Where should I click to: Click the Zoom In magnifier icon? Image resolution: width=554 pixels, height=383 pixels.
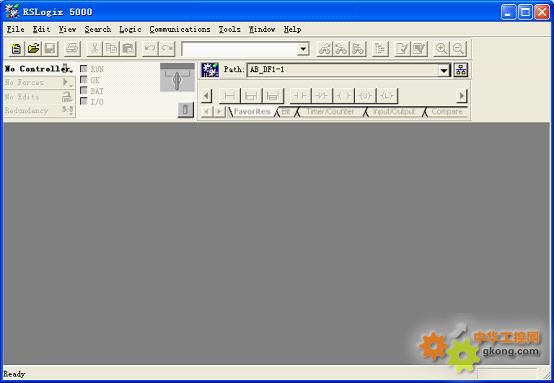click(441, 48)
